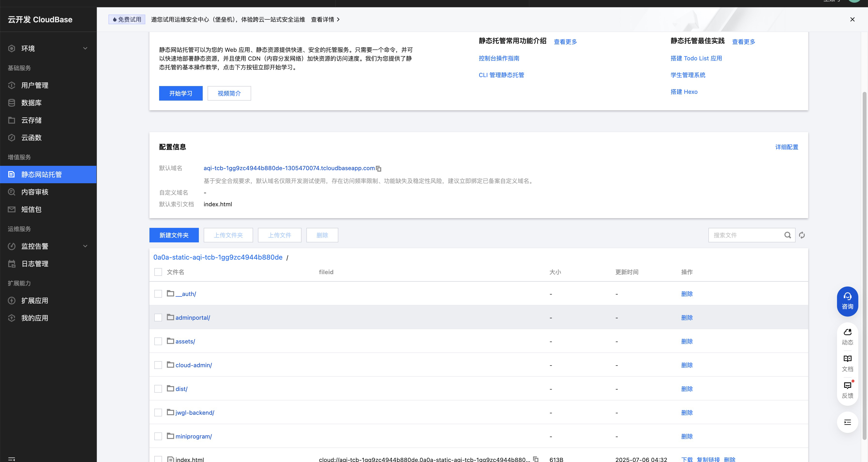This screenshot has width=868, height=462.
Task: Click the 云存储 folder icon in sidebar
Action: click(12, 120)
